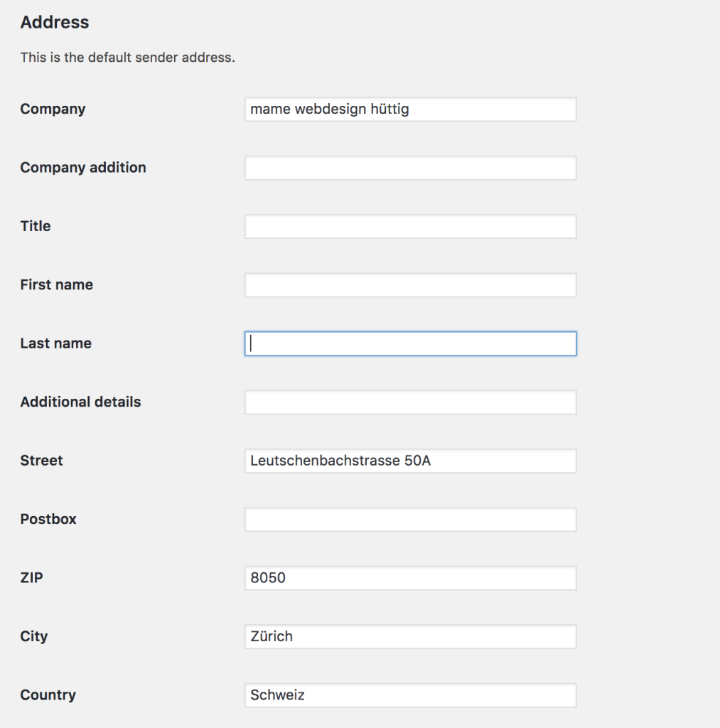Select the Additional details text box

(410, 402)
